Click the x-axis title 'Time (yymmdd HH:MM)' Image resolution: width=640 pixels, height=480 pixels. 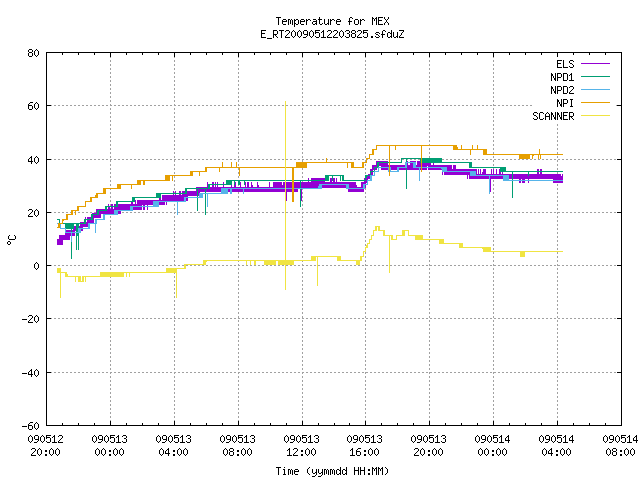coord(332,471)
